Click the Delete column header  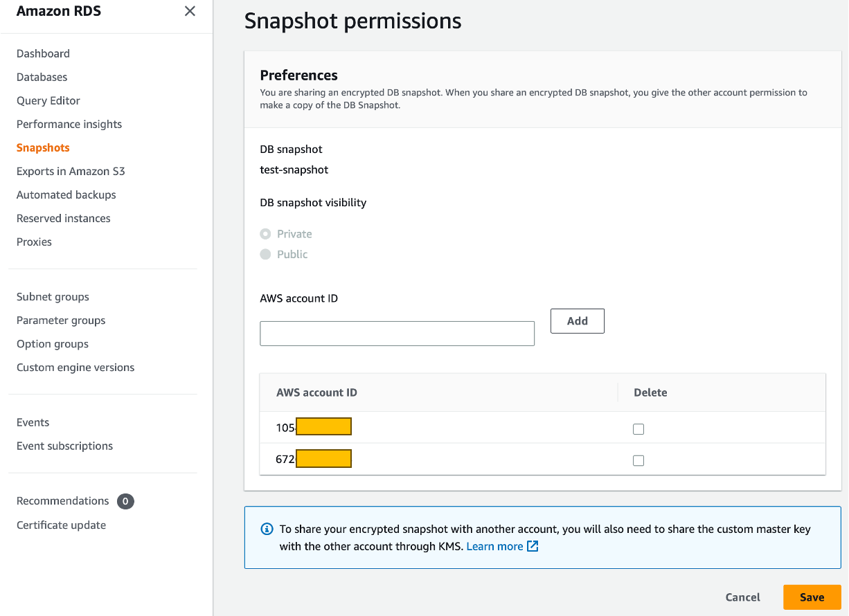pos(650,392)
